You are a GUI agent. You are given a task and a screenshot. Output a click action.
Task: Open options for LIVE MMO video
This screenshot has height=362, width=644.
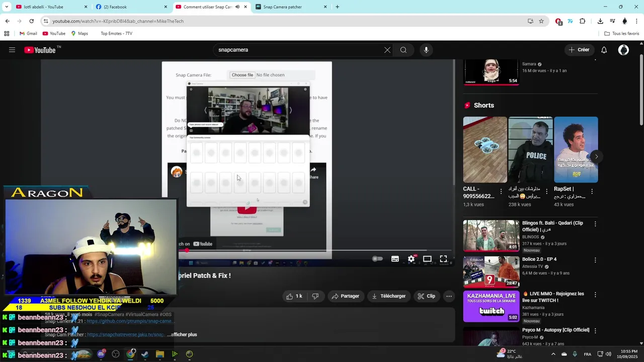pos(595,295)
